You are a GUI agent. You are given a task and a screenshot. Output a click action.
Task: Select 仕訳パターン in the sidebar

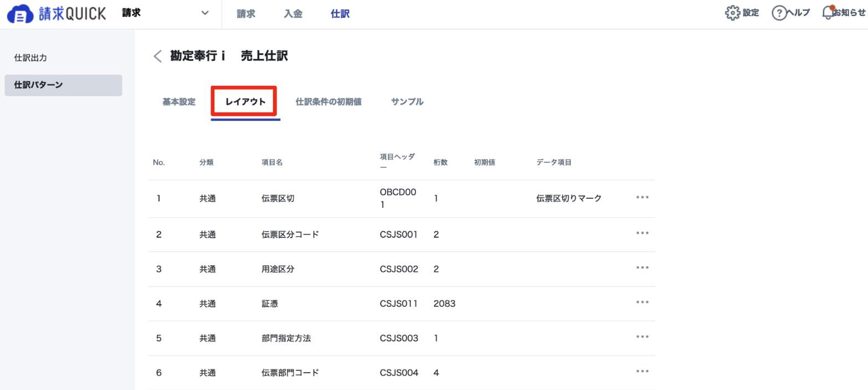[x=63, y=85]
